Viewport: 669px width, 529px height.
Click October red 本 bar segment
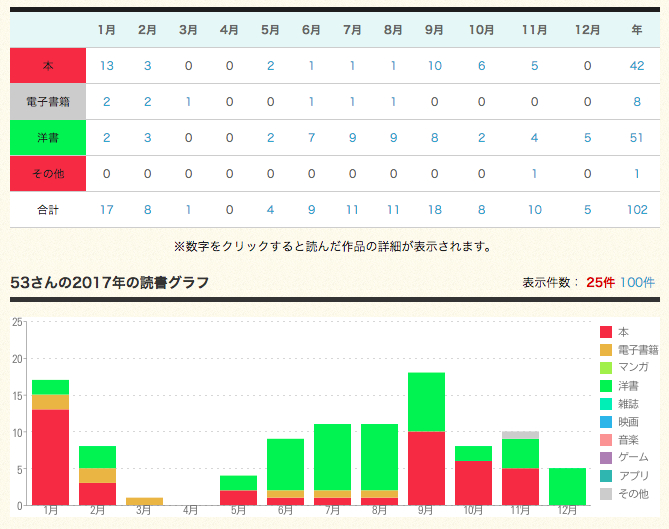(473, 483)
